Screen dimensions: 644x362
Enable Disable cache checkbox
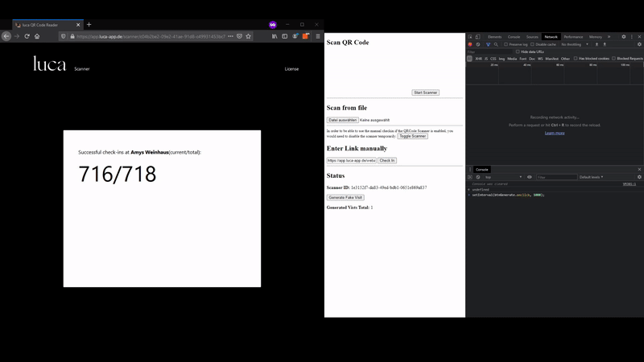pos(532,44)
